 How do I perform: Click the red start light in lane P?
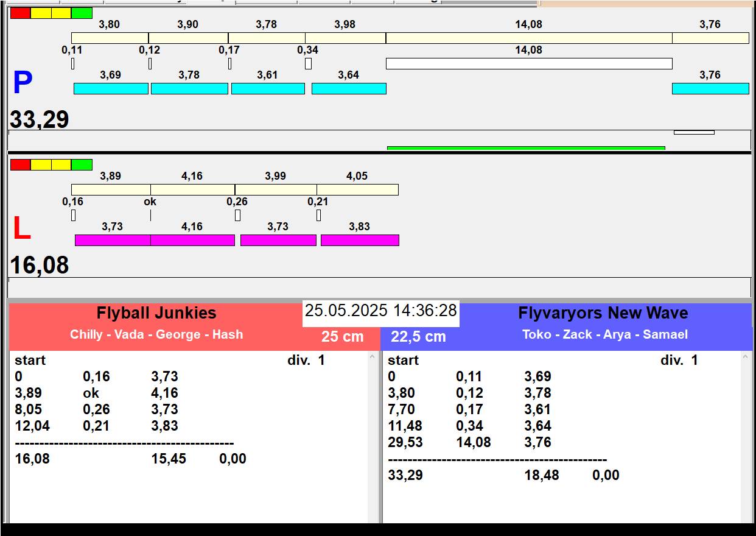tap(20, 13)
